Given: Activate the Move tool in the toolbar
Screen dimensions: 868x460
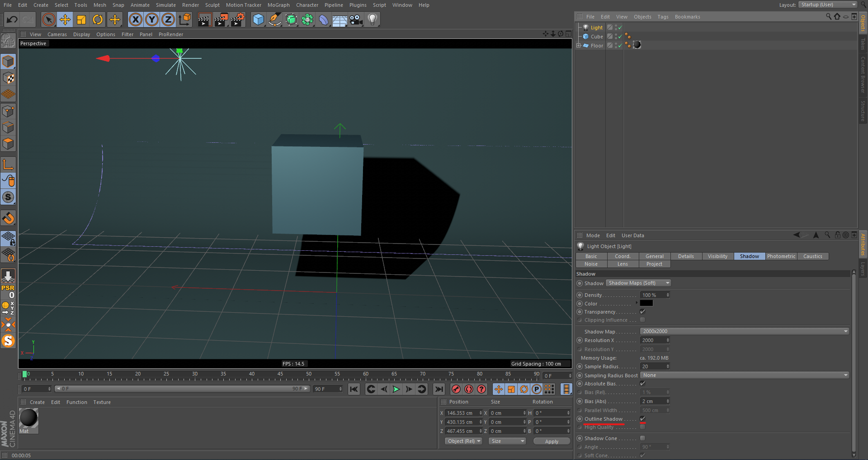Looking at the screenshot, I should pos(65,19).
